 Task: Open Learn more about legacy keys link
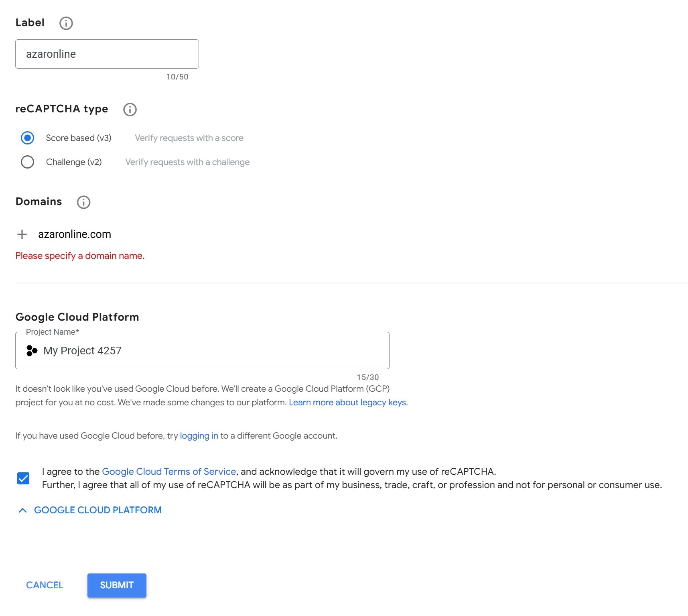point(348,403)
